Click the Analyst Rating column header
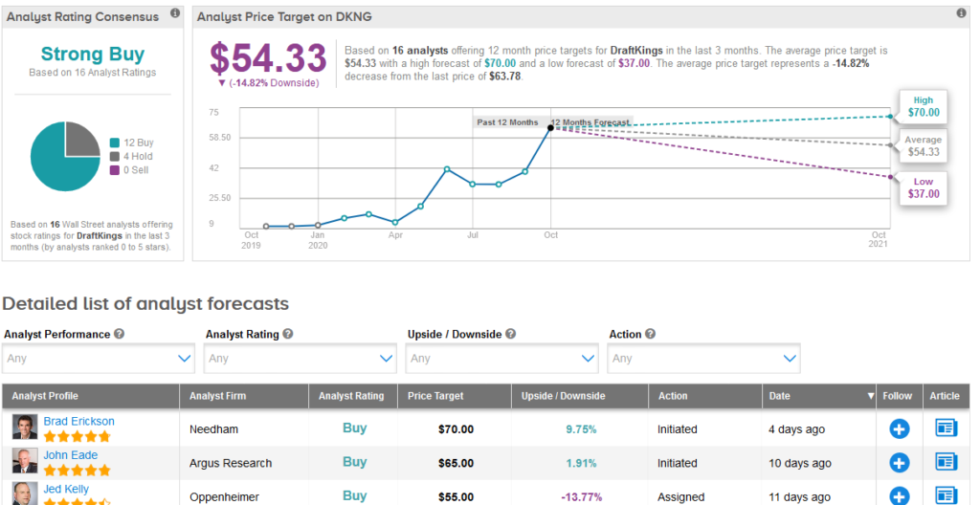Viewport: 980px width, 505px height. coord(351,396)
